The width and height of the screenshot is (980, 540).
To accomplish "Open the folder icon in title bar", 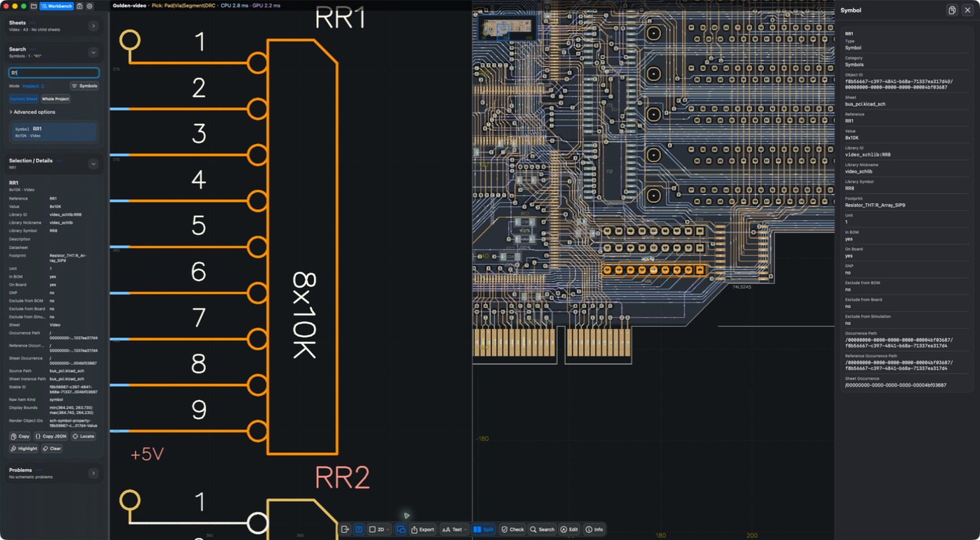I will click(34, 6).
